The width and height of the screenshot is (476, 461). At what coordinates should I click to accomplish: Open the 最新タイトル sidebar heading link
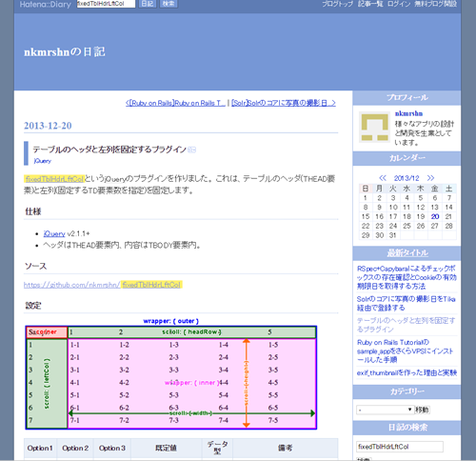pyautogui.click(x=407, y=253)
